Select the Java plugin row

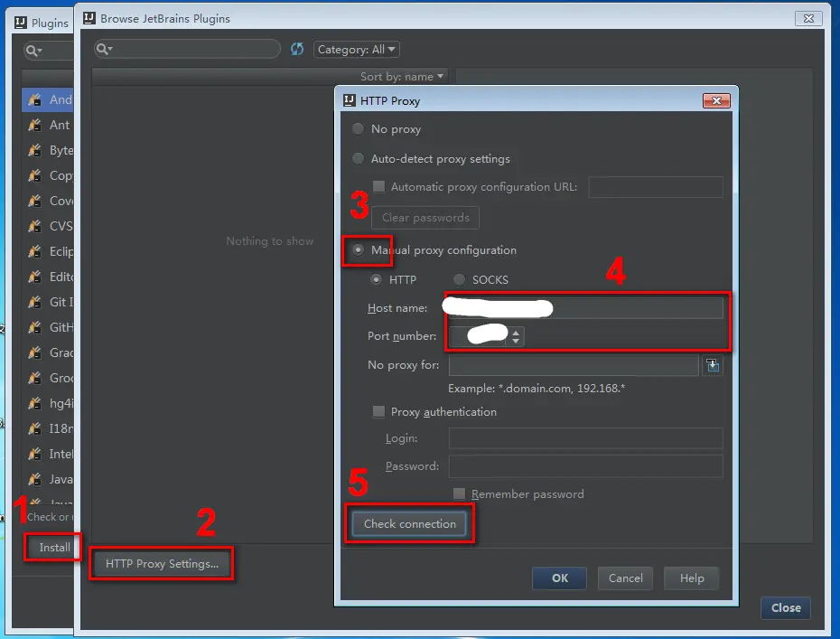tap(48, 479)
